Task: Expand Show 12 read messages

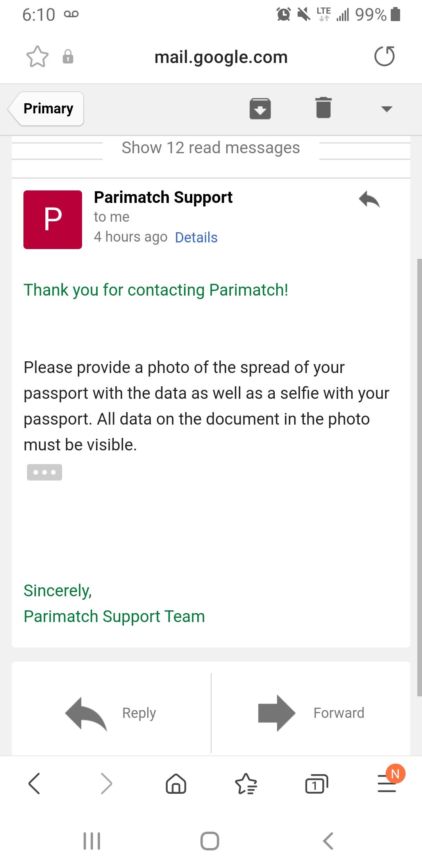Action: coord(211,148)
